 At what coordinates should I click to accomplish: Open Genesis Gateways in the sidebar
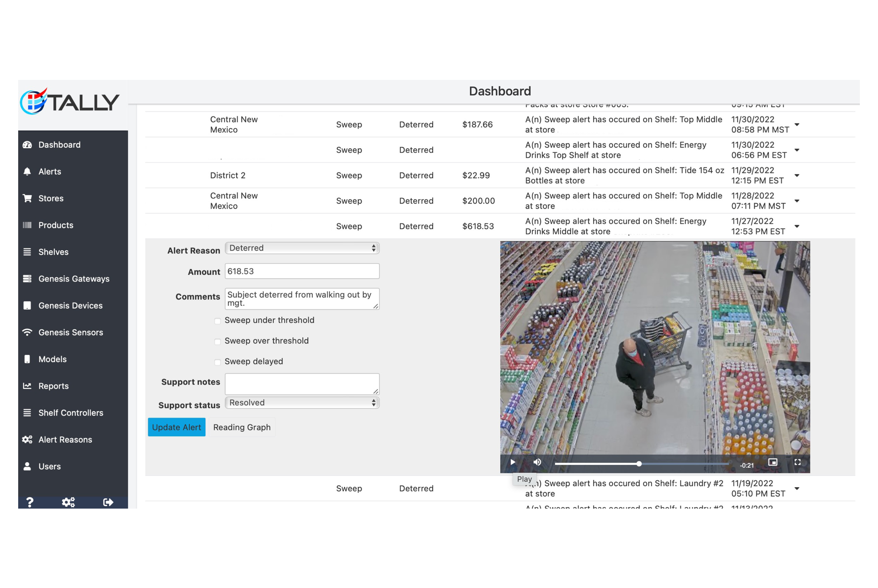[x=73, y=279]
